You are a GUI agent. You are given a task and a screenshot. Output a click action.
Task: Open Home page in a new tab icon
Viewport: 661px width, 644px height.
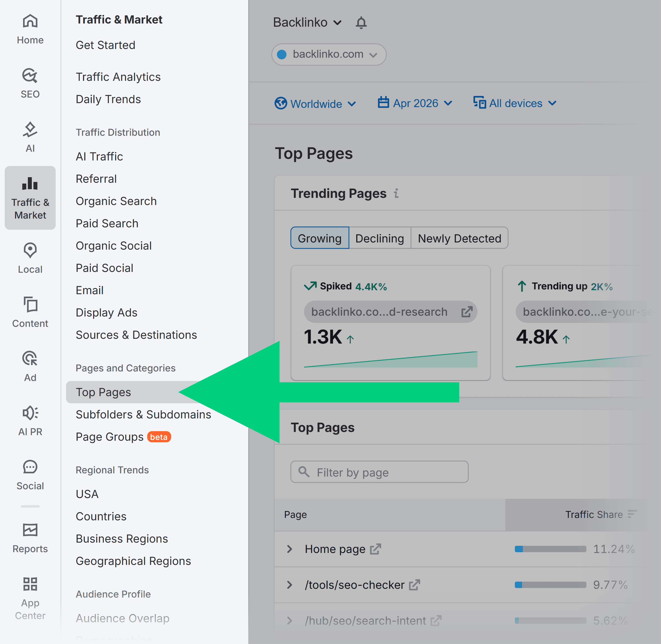point(375,549)
